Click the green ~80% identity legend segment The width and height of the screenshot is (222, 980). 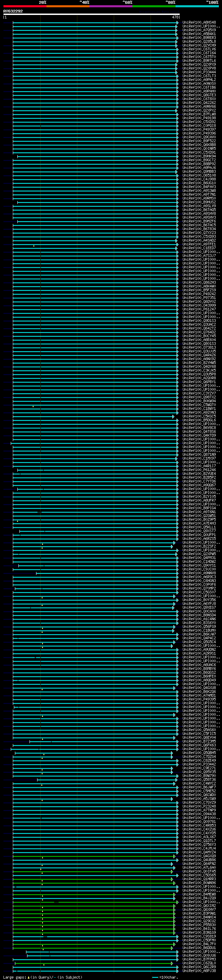pyautogui.click(x=154, y=6)
